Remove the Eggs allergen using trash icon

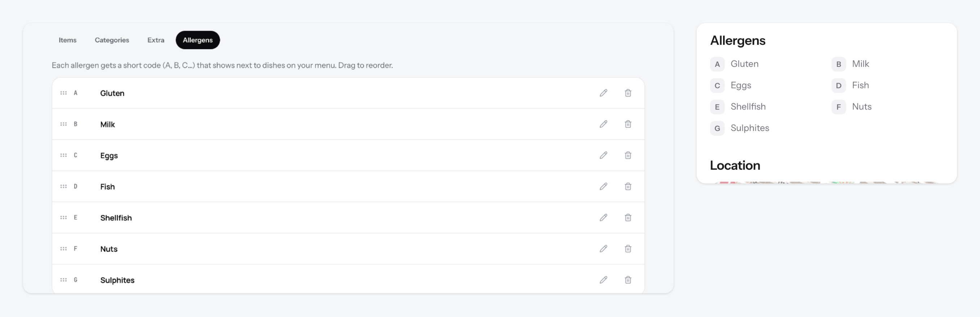628,156
